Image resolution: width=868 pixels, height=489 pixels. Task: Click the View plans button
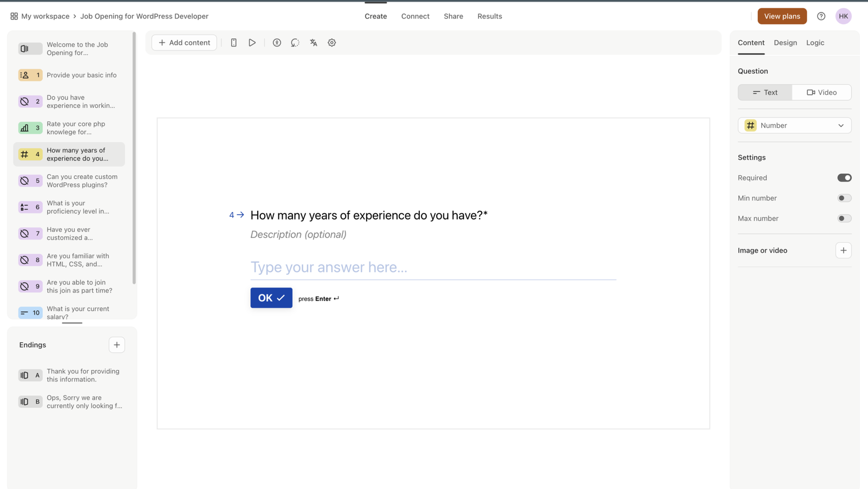coord(782,16)
